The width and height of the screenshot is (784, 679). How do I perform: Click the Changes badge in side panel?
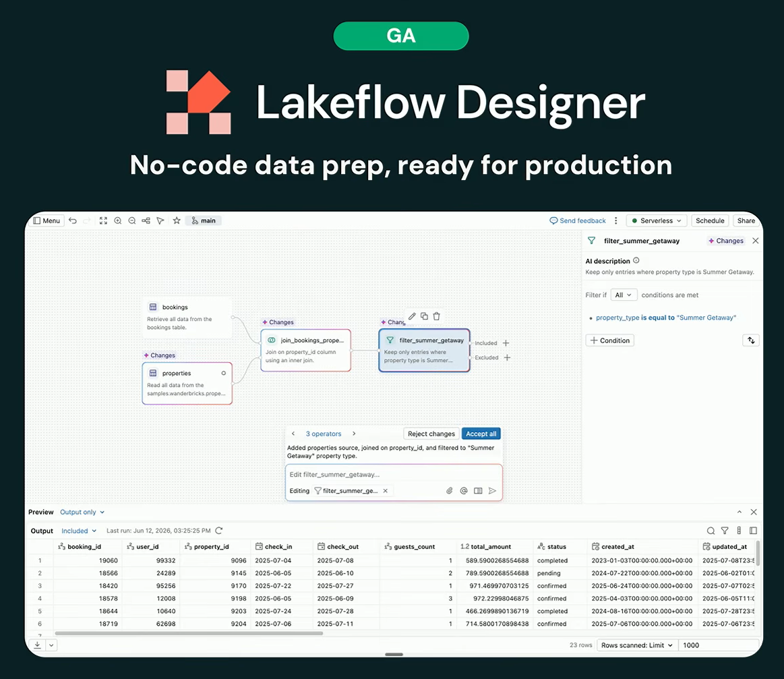[x=726, y=241]
